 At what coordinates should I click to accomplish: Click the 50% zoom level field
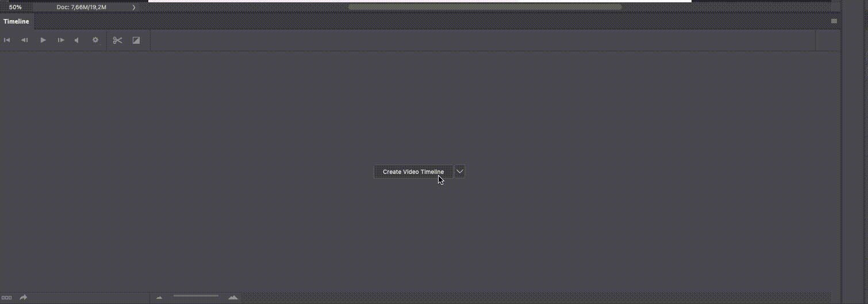click(16, 7)
